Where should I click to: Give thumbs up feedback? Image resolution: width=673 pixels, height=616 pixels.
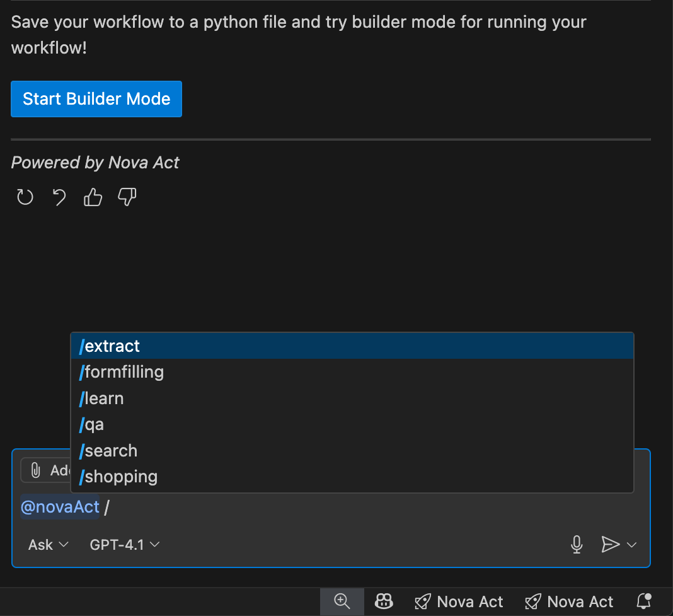click(x=93, y=198)
